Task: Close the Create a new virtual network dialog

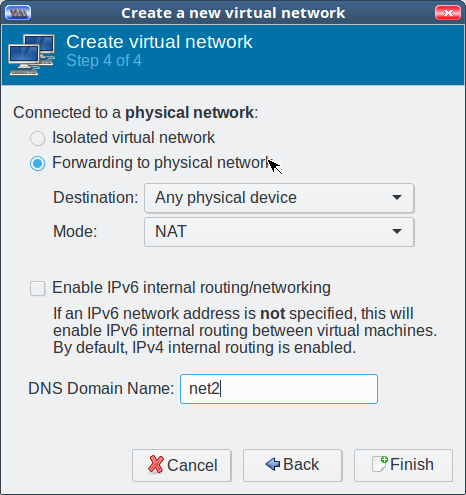Action: click(x=448, y=13)
